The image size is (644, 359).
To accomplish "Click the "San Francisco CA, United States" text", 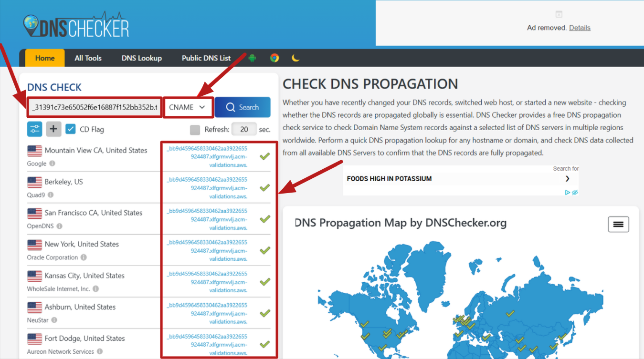I will click(x=94, y=213).
